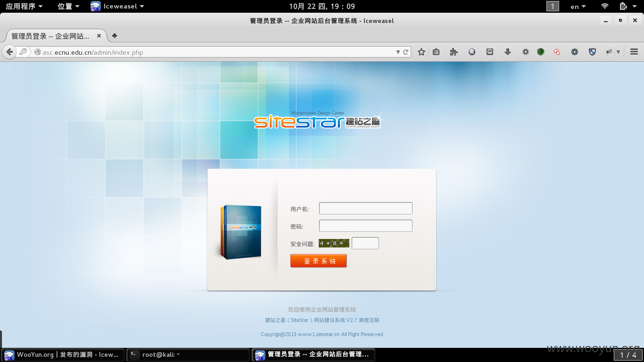Open the URL history dropdown arrow
The image size is (644, 362).
click(398, 52)
